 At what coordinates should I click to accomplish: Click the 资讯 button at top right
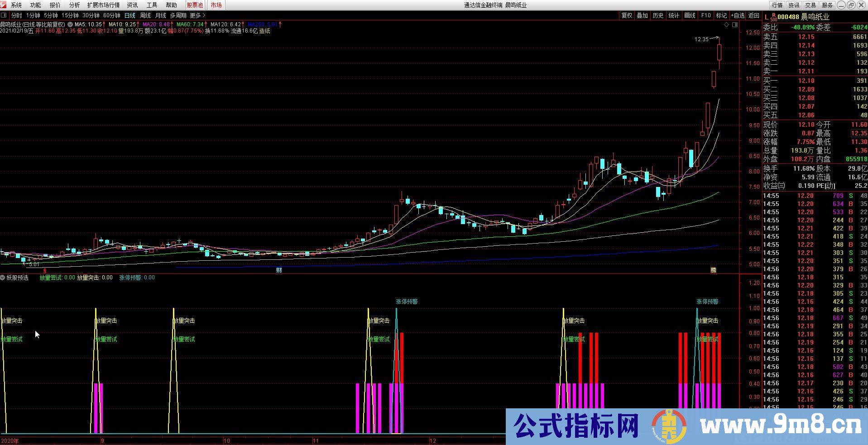click(x=794, y=5)
